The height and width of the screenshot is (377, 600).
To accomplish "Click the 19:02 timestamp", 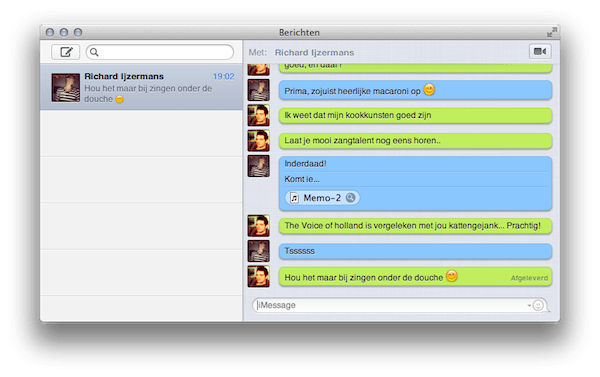I will point(223,77).
